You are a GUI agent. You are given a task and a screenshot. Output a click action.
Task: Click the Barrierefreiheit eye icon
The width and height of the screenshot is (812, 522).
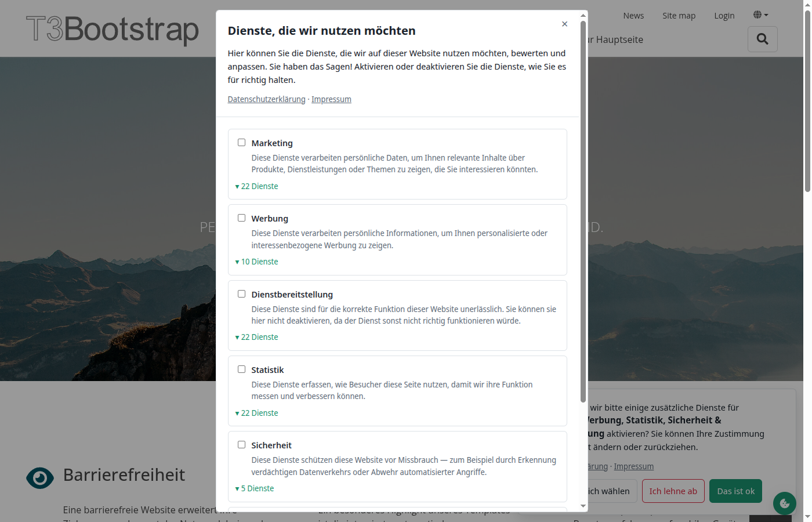pos(40,478)
